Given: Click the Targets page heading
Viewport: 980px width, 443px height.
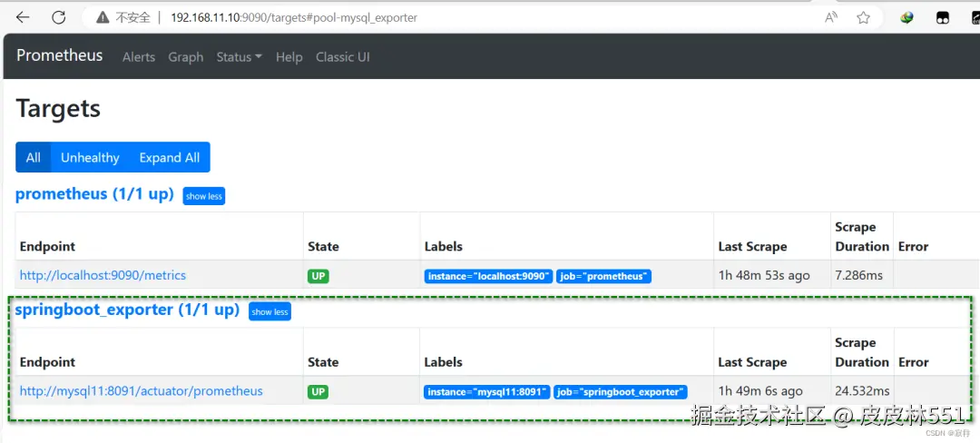Looking at the screenshot, I should [58, 109].
